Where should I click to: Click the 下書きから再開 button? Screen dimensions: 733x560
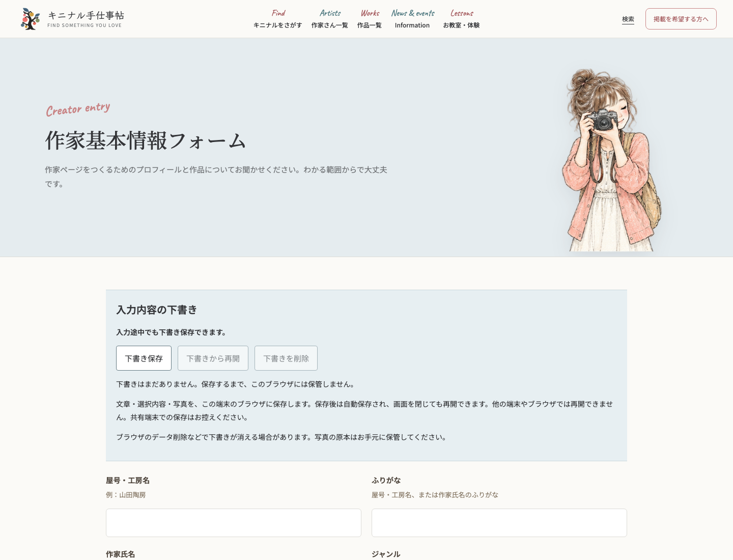tap(213, 358)
